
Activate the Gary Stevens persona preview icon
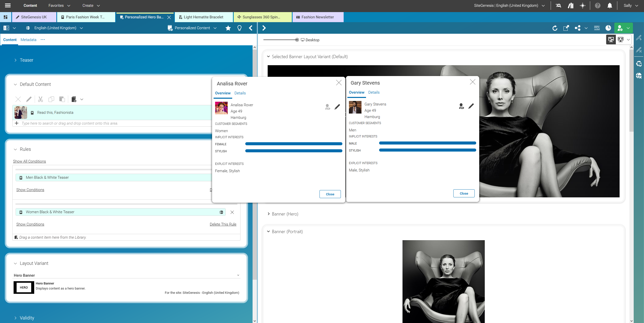click(x=461, y=106)
